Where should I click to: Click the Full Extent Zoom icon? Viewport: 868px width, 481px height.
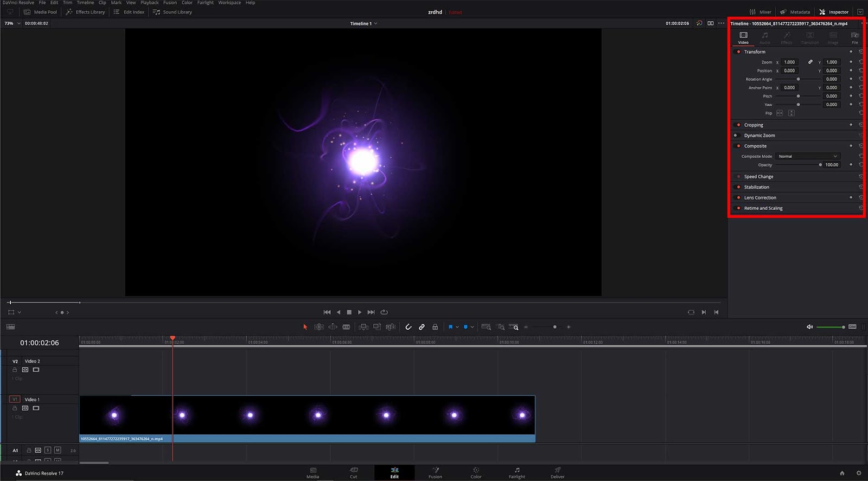(486, 327)
